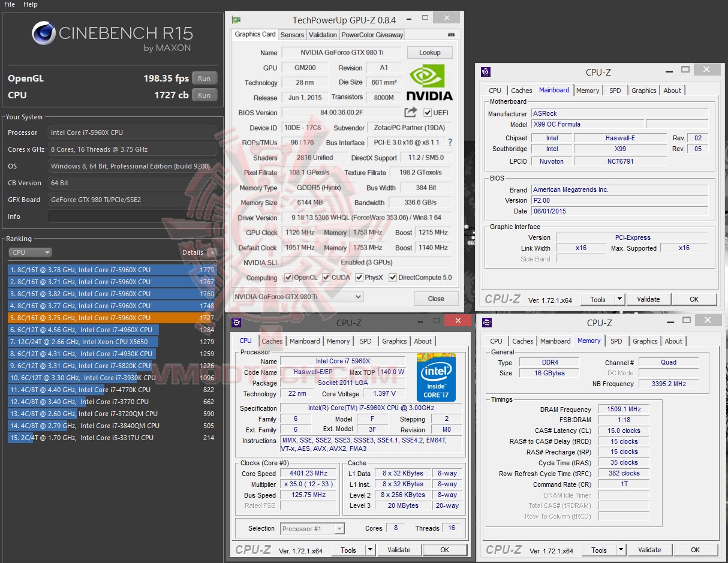This screenshot has height=563, width=728.
Task: Click the NB Frequency value 3395.2 MHz
Action: point(668,384)
